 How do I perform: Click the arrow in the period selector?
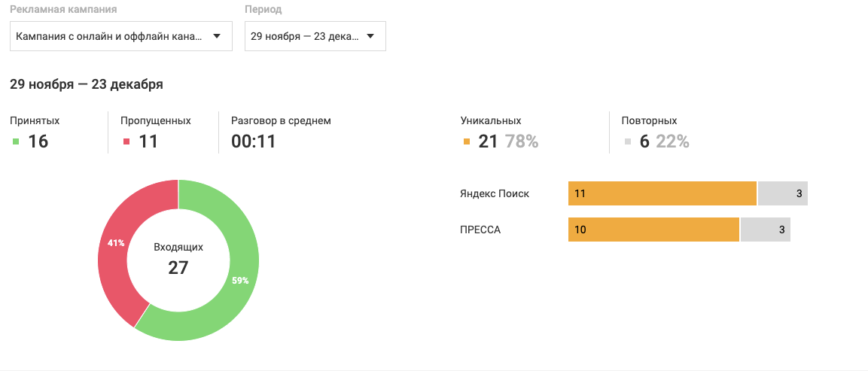pyautogui.click(x=370, y=37)
